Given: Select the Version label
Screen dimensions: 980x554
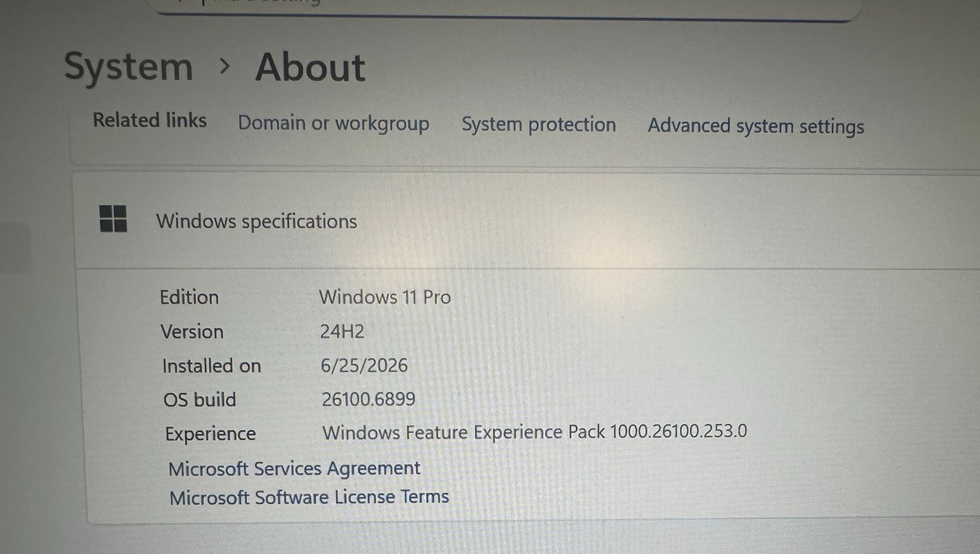Looking at the screenshot, I should click(192, 331).
